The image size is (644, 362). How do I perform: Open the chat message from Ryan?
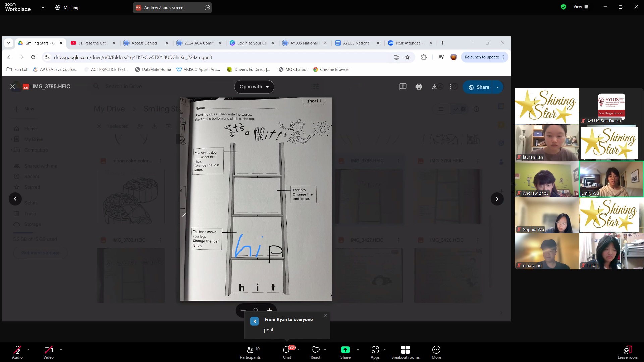point(287,325)
